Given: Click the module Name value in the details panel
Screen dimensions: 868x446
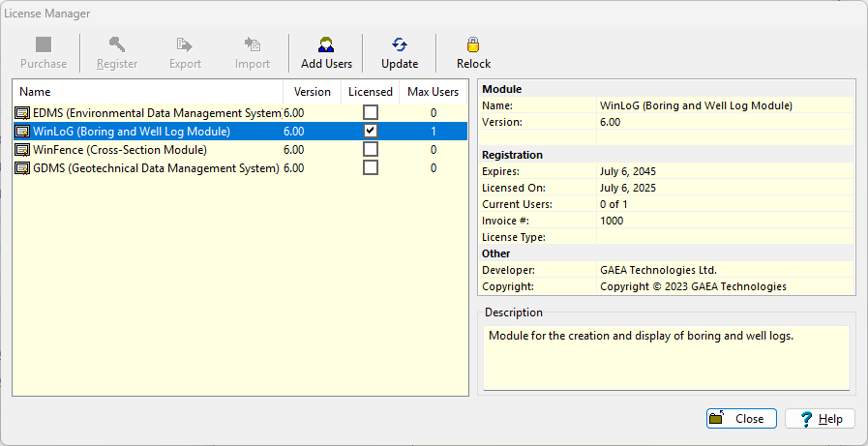Looking at the screenshot, I should [x=697, y=105].
